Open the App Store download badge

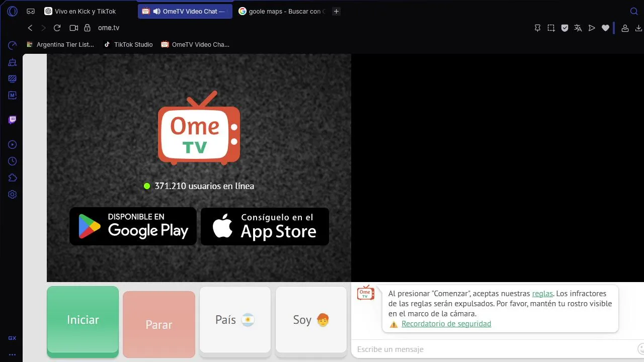[265, 226]
